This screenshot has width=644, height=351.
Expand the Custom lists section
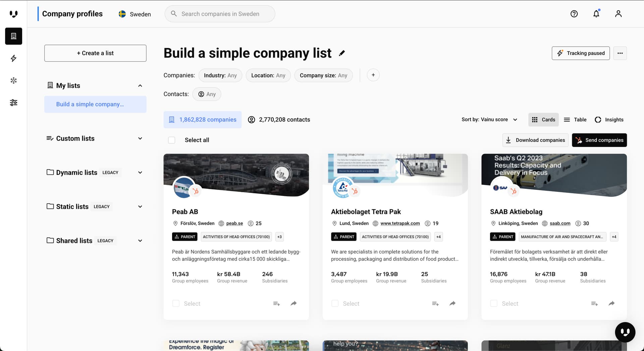(x=140, y=139)
